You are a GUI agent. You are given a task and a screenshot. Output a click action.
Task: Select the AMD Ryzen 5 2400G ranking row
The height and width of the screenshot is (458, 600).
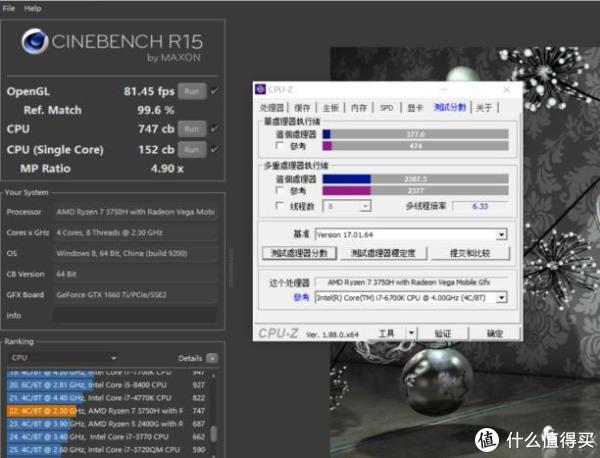click(107, 424)
